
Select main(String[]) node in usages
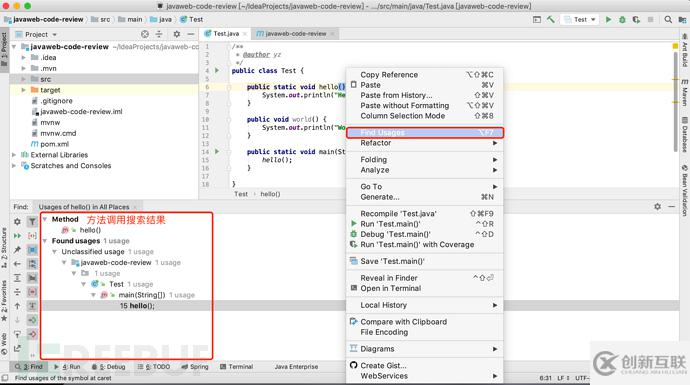pos(142,295)
